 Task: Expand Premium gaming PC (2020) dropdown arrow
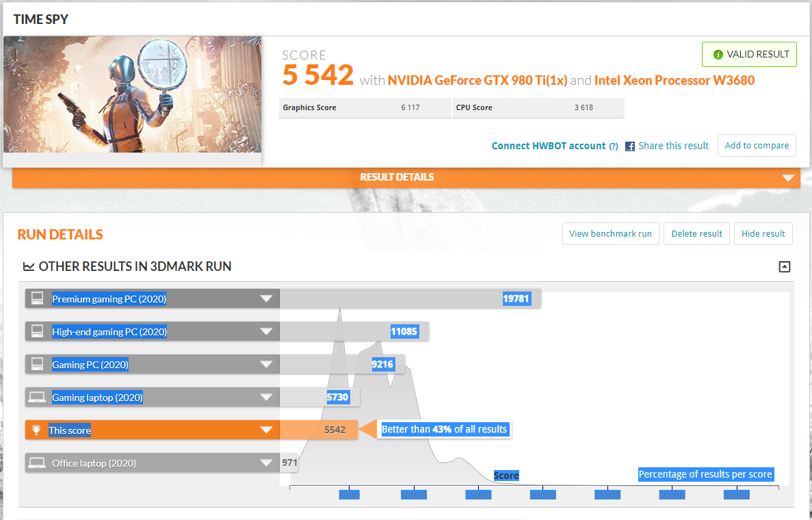click(266, 299)
